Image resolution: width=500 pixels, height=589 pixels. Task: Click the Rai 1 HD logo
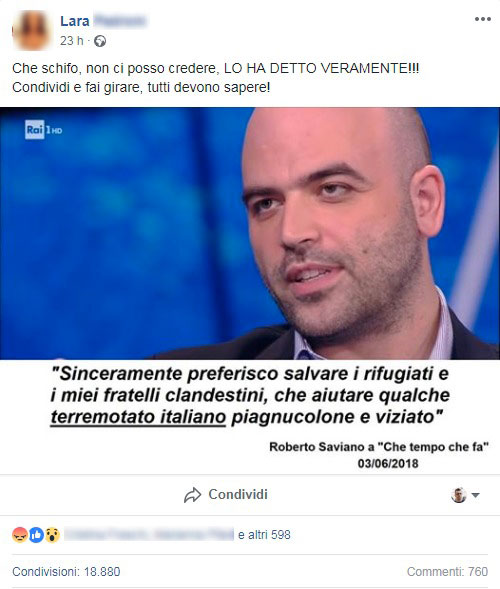(43, 130)
